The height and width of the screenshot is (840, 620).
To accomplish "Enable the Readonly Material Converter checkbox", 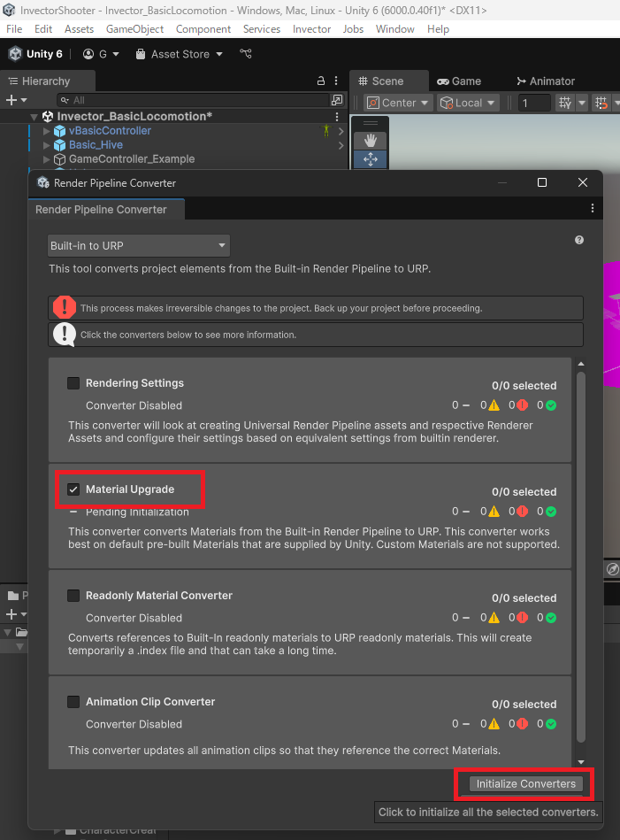I will click(x=73, y=595).
